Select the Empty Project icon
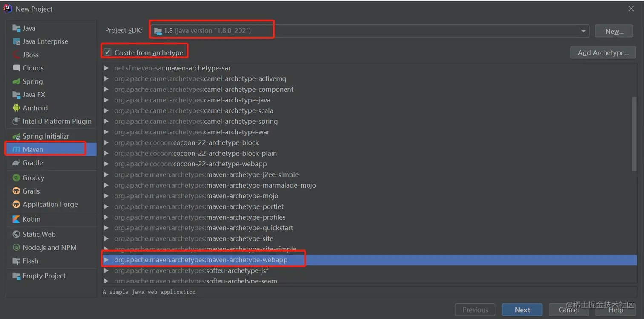This screenshot has height=319, width=644. (x=17, y=275)
